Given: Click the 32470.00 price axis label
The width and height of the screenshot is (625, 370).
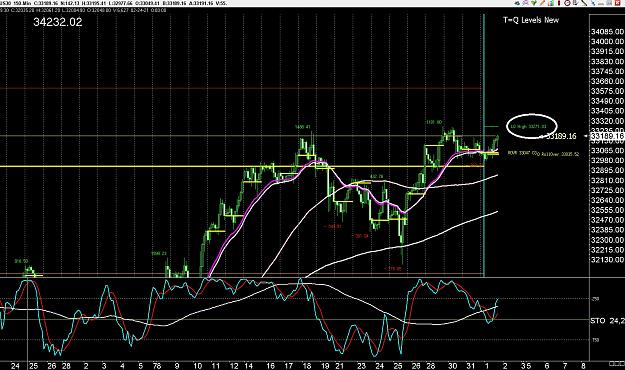Looking at the screenshot, I should click(607, 220).
